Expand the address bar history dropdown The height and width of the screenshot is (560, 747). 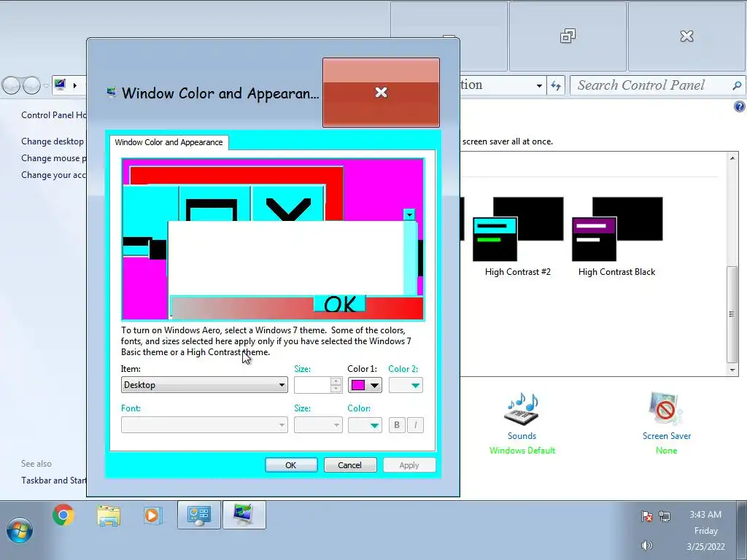pos(539,86)
